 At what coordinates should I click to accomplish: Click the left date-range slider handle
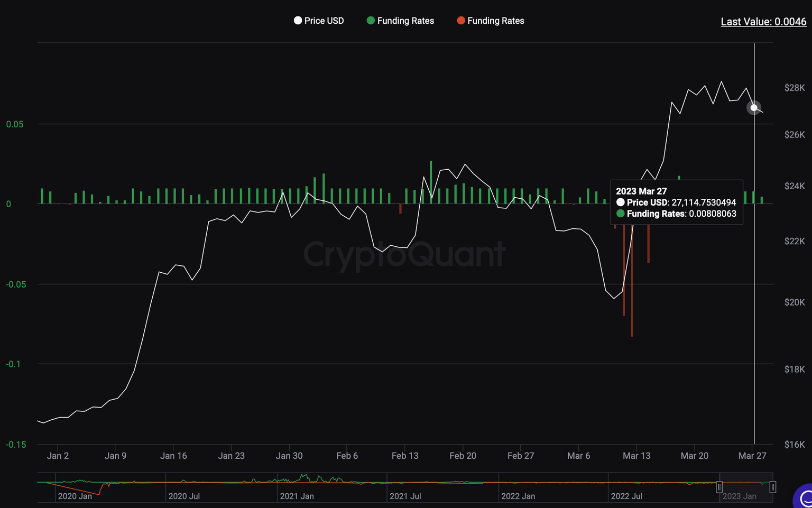pos(719,487)
